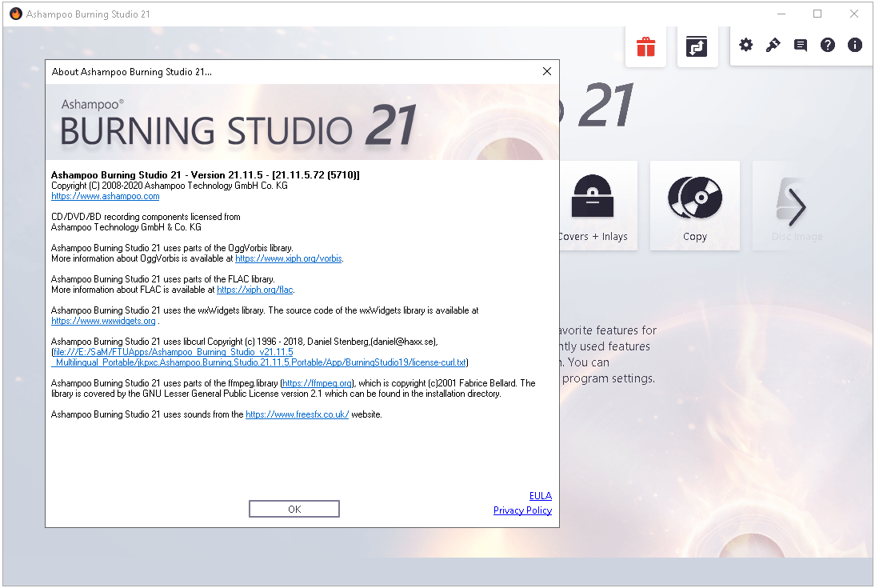The width and height of the screenshot is (875, 588).
Task: Select the Covers + Inlays tile
Action: 598,206
